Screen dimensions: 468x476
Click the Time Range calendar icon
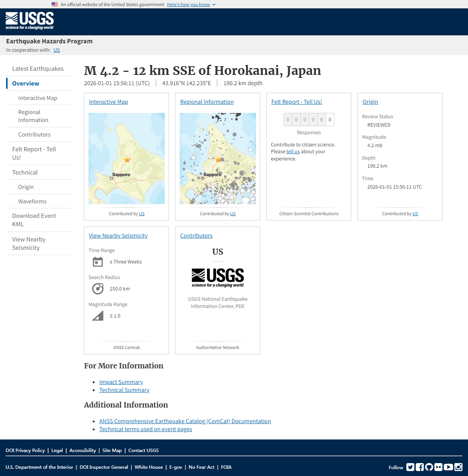(98, 262)
